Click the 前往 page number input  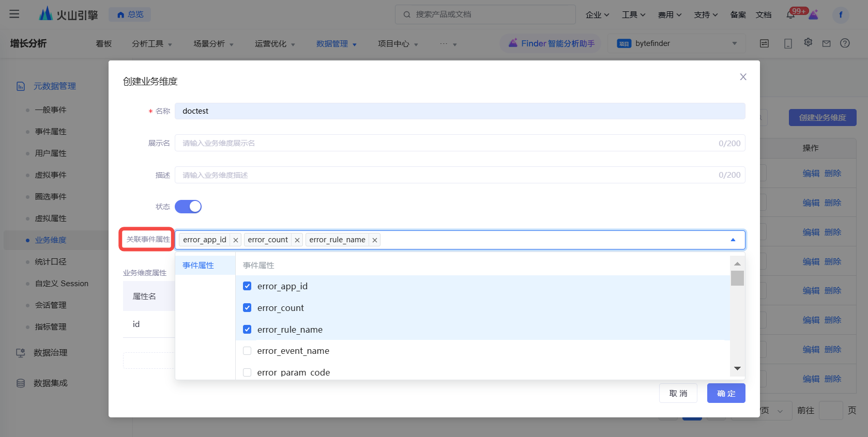pyautogui.click(x=831, y=411)
